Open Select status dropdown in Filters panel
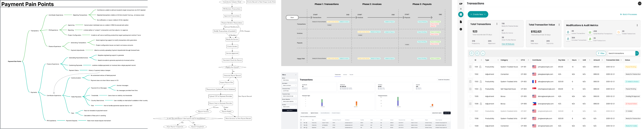 tap(289, 80)
